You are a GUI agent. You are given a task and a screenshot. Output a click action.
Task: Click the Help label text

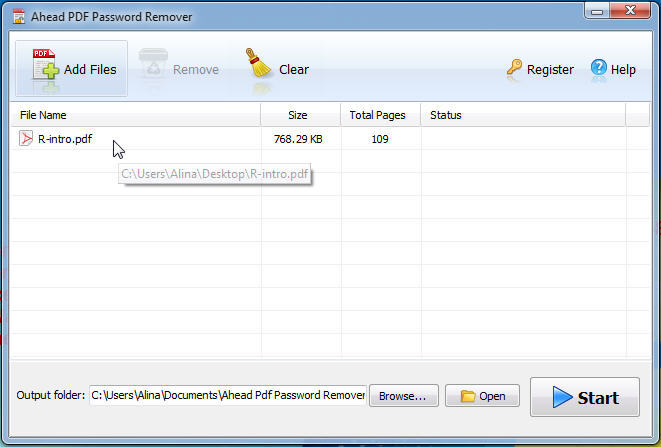coord(623,69)
